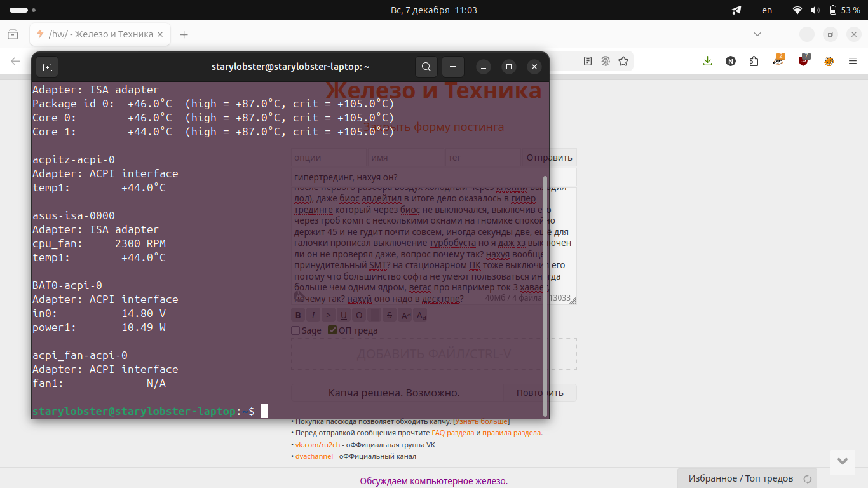Click the refresh icon in the Избранное panel
The width and height of the screenshot is (868, 488).
coord(808,479)
